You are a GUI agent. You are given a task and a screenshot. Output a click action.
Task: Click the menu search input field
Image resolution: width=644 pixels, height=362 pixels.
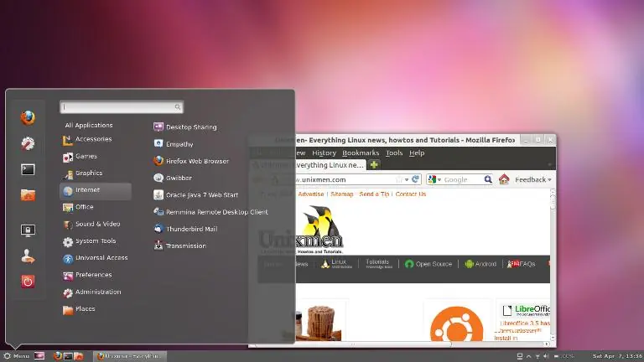click(x=122, y=107)
